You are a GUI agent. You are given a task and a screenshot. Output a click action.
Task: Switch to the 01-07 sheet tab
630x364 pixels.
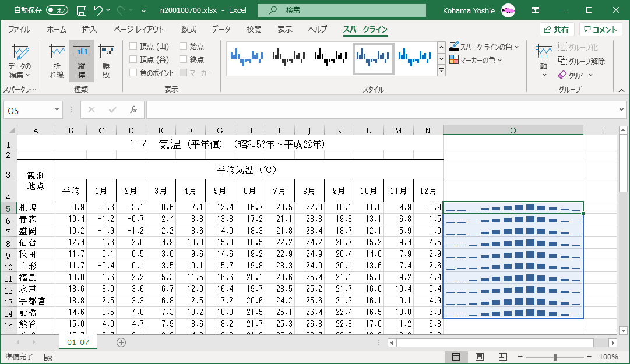[77, 342]
